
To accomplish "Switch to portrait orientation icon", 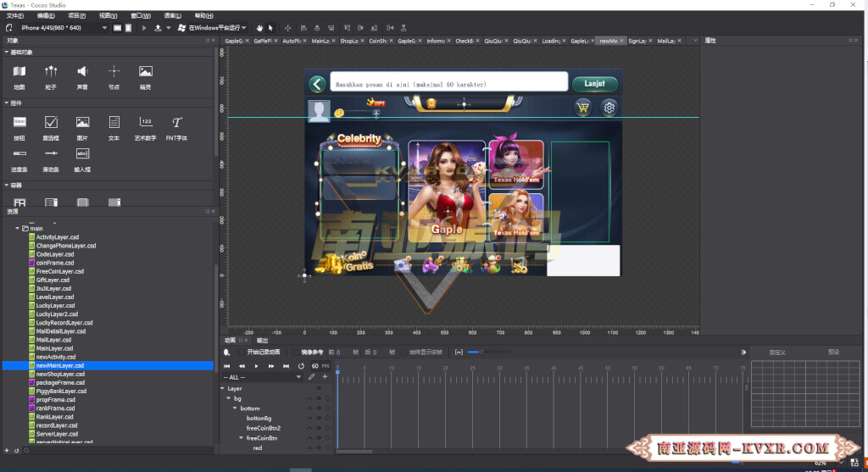I will coord(129,28).
